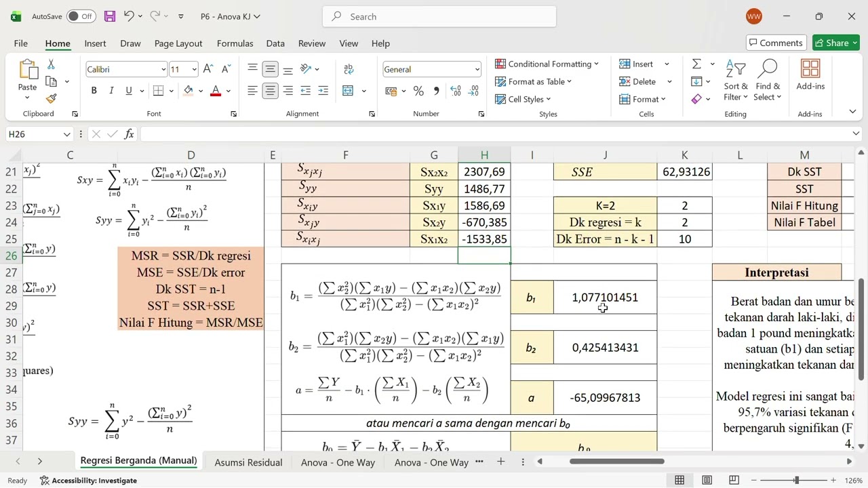Open the File menu
868x488 pixels.
pyautogui.click(x=21, y=43)
